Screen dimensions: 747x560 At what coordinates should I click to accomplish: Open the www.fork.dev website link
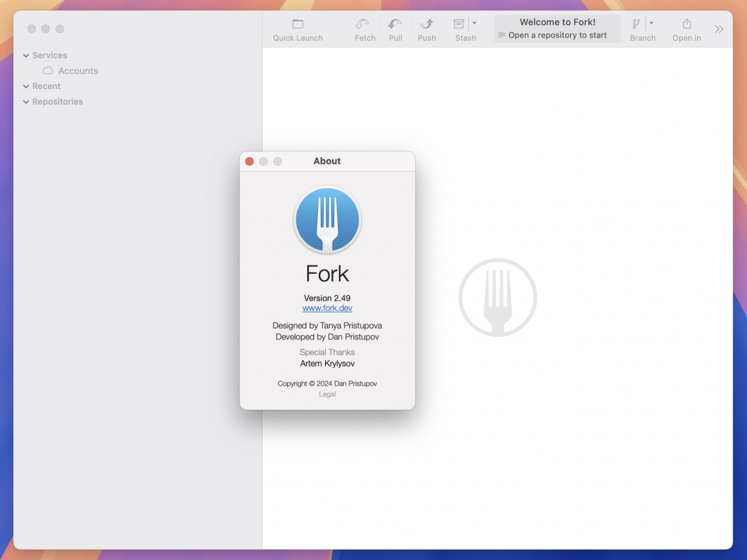tap(327, 308)
